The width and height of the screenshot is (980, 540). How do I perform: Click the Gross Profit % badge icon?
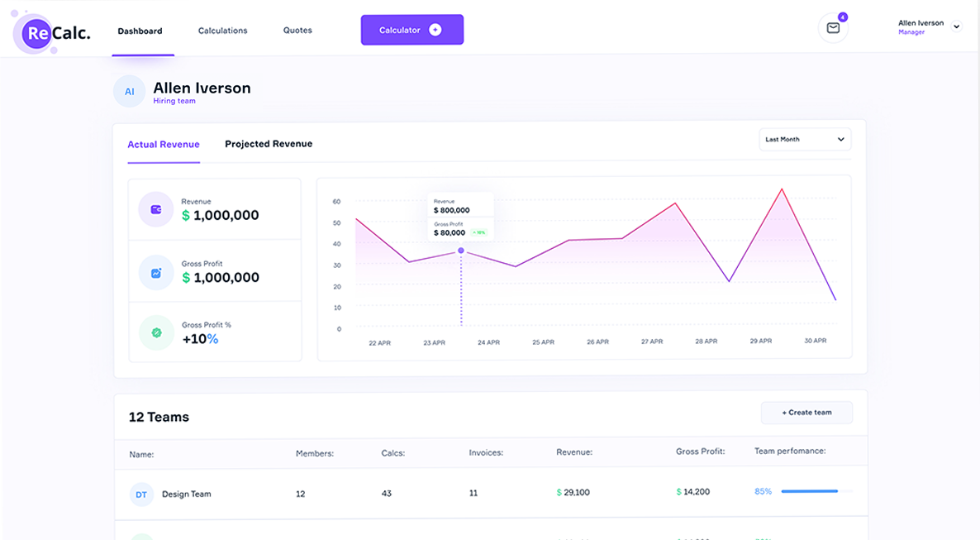(156, 333)
